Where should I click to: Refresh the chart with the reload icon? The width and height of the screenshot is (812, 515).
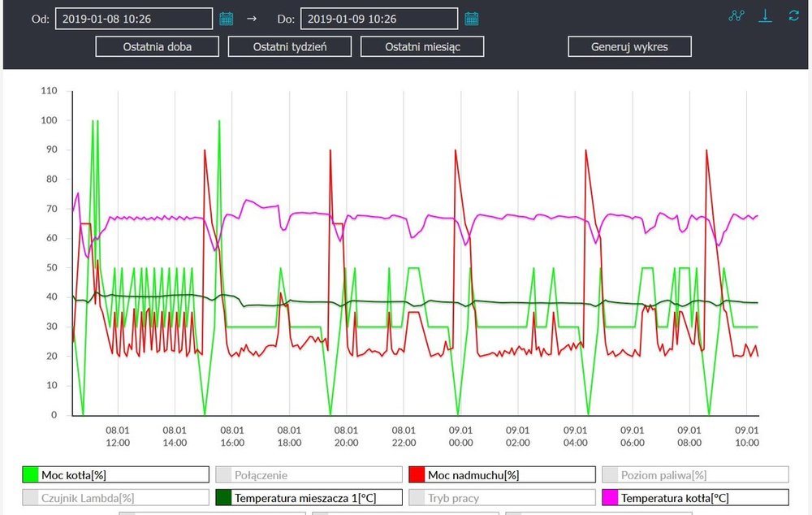pyautogui.click(x=793, y=16)
